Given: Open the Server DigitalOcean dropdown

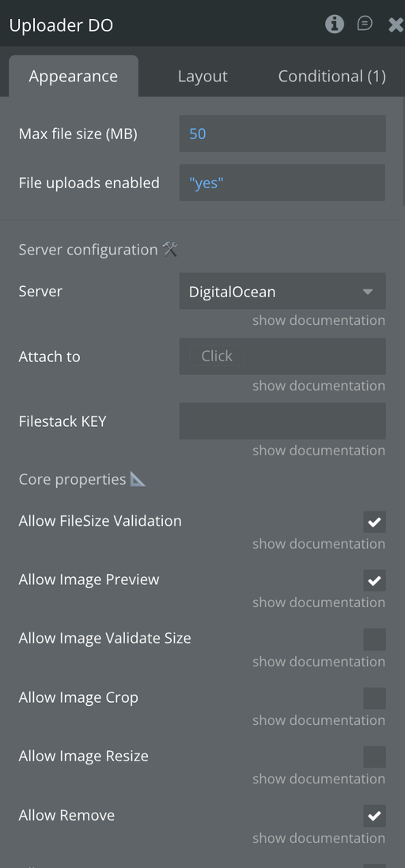Looking at the screenshot, I should coord(282,291).
